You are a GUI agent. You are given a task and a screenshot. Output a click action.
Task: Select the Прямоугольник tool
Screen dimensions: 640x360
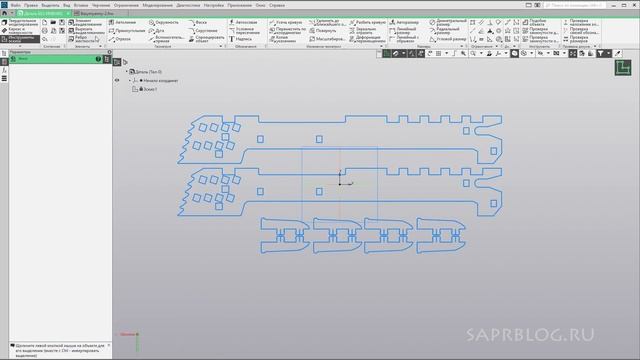(x=127, y=31)
